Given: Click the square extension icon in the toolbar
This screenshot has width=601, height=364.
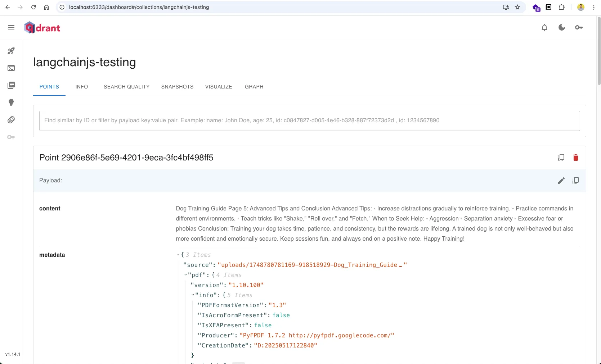Looking at the screenshot, I should [x=548, y=7].
